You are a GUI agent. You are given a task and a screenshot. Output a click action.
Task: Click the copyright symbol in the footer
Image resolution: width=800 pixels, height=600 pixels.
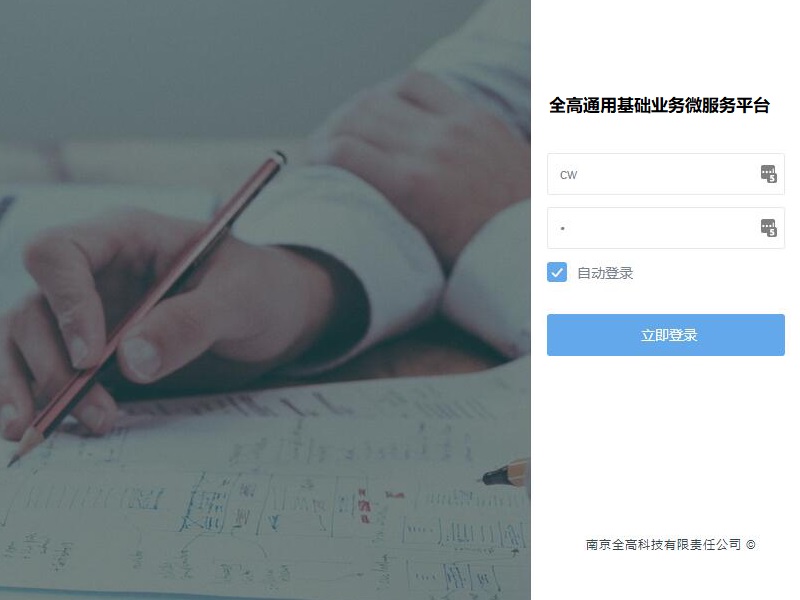click(751, 544)
